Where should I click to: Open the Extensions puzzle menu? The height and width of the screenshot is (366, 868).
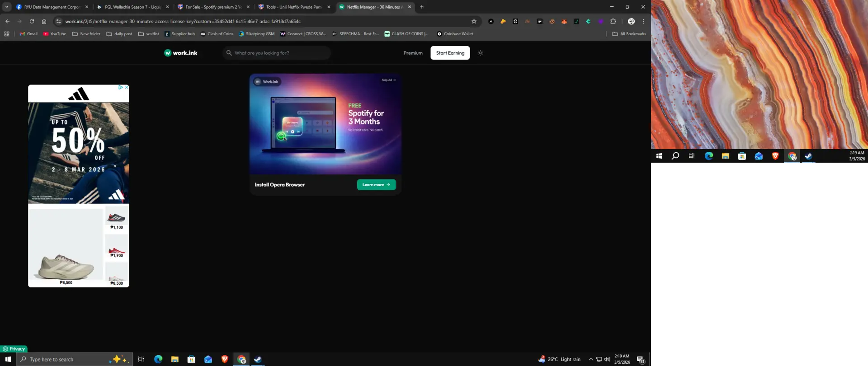613,21
